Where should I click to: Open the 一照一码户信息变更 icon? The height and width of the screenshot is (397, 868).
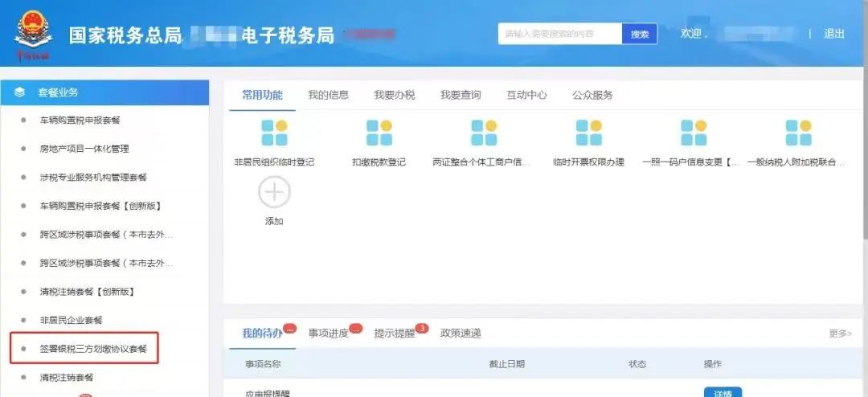click(x=694, y=133)
